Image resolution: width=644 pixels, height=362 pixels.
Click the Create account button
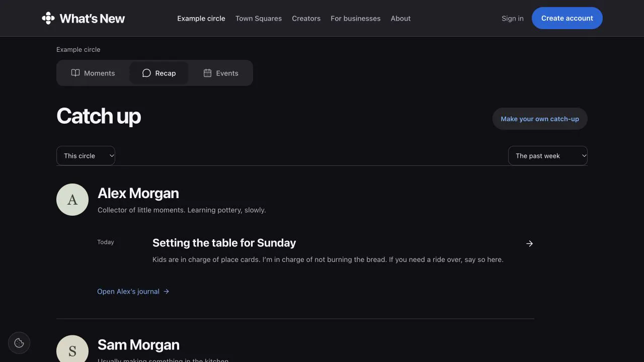pyautogui.click(x=567, y=18)
